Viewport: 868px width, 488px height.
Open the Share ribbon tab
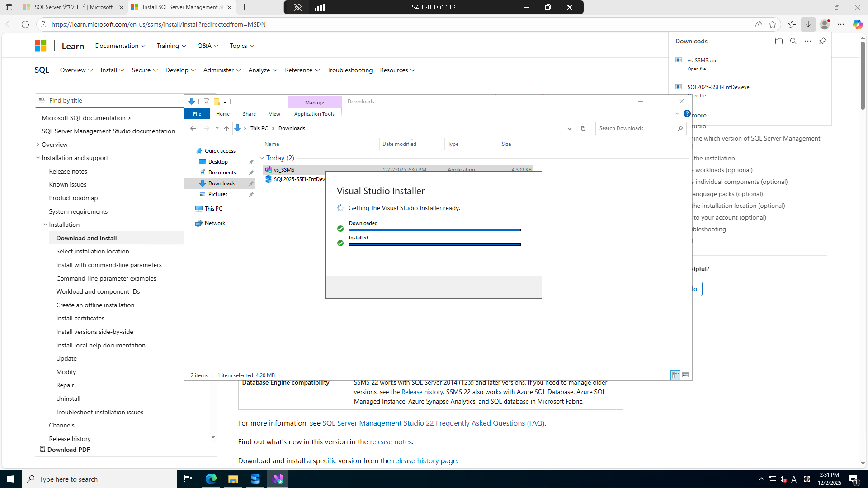tap(249, 114)
